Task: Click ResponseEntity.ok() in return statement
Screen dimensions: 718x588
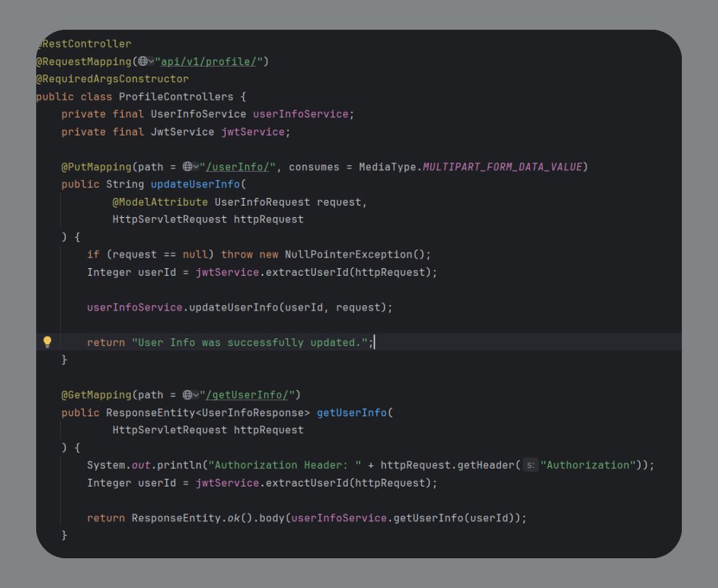Action: (x=192, y=518)
